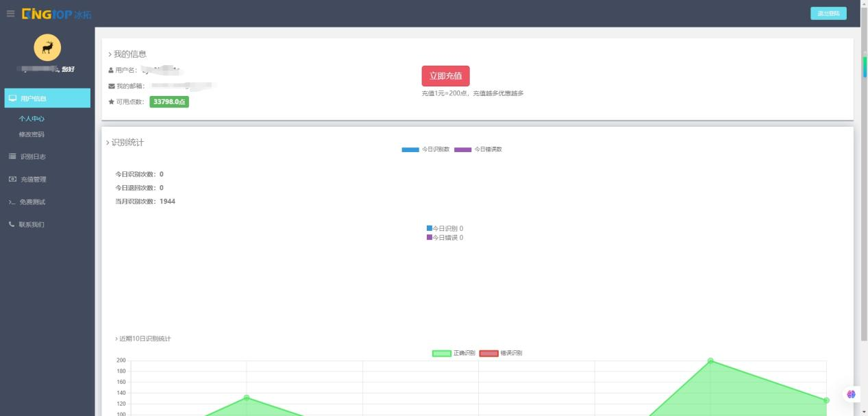868x416 pixels.
Task: Click the star icon beside 可用点数
Action: pos(111,102)
